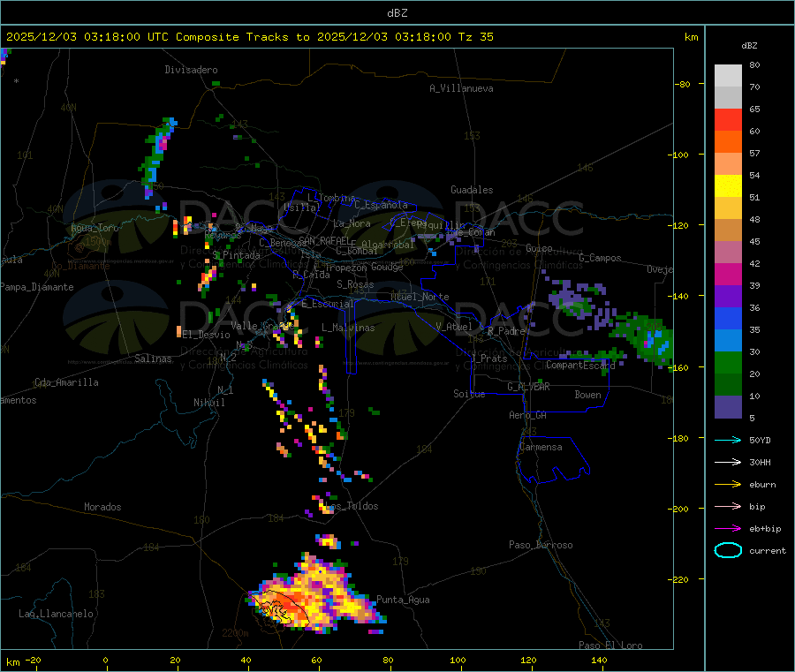This screenshot has height=672, width=795.
Task: Click the 'Atuel_Norte' map label
Action: (x=420, y=297)
